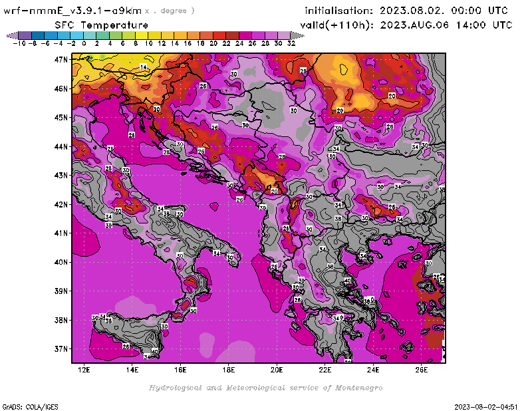This screenshot has width=532, height=411.
Task: Click longitude axis label 20E
Action: (277, 370)
